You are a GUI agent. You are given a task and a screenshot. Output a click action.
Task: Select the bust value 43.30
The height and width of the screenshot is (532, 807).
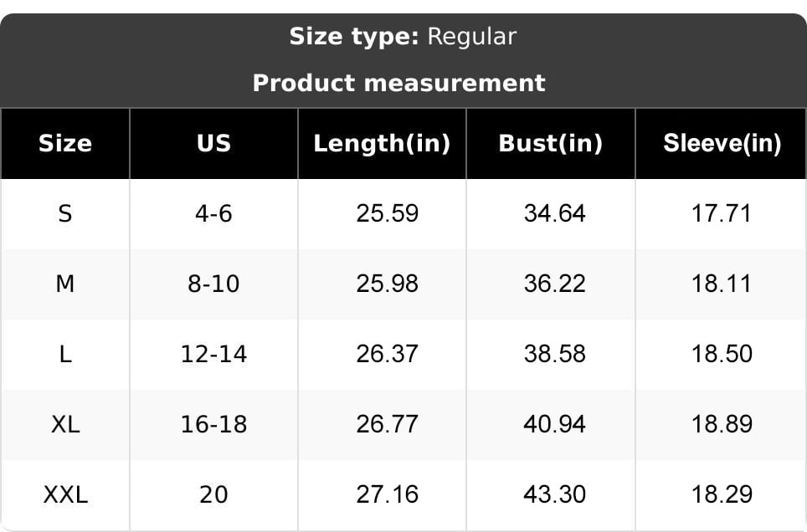pos(554,494)
